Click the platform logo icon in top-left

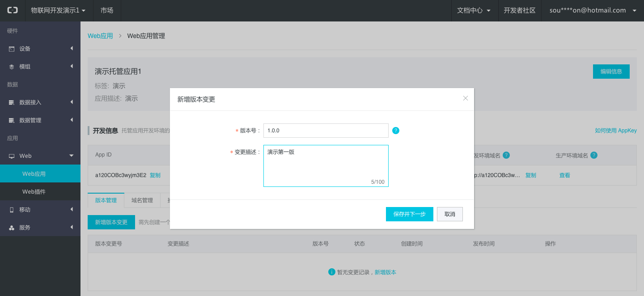coord(13,10)
